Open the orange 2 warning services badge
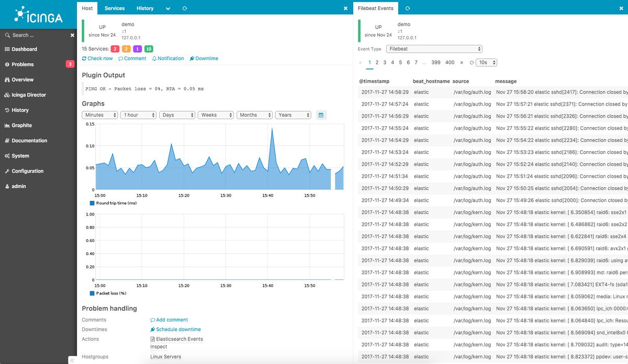The height and width of the screenshot is (364, 628). click(126, 49)
